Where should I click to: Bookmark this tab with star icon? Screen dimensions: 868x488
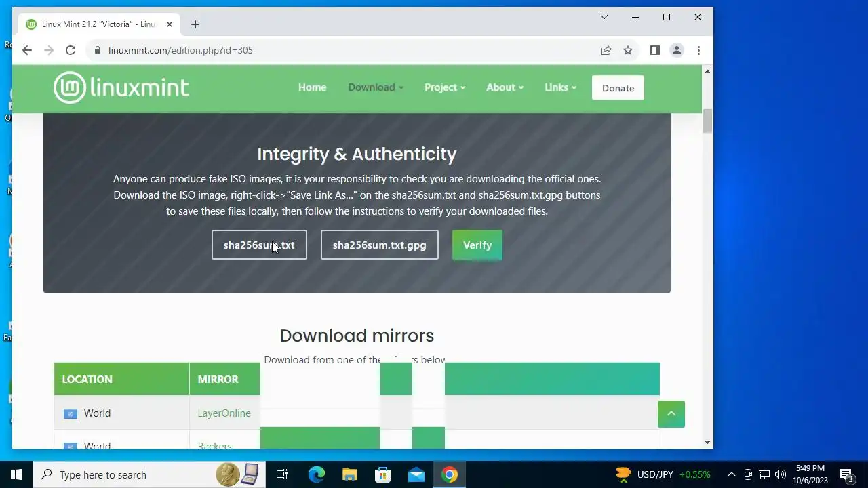[628, 50]
